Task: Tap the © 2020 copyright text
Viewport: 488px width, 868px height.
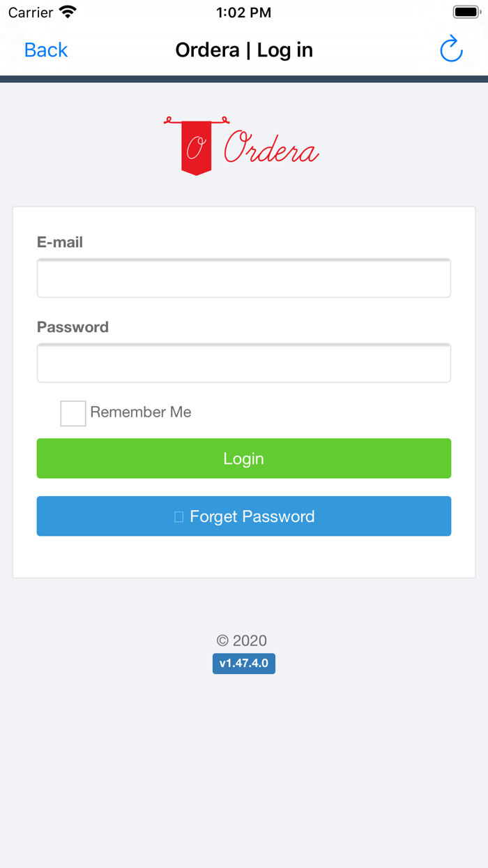Action: 242,641
